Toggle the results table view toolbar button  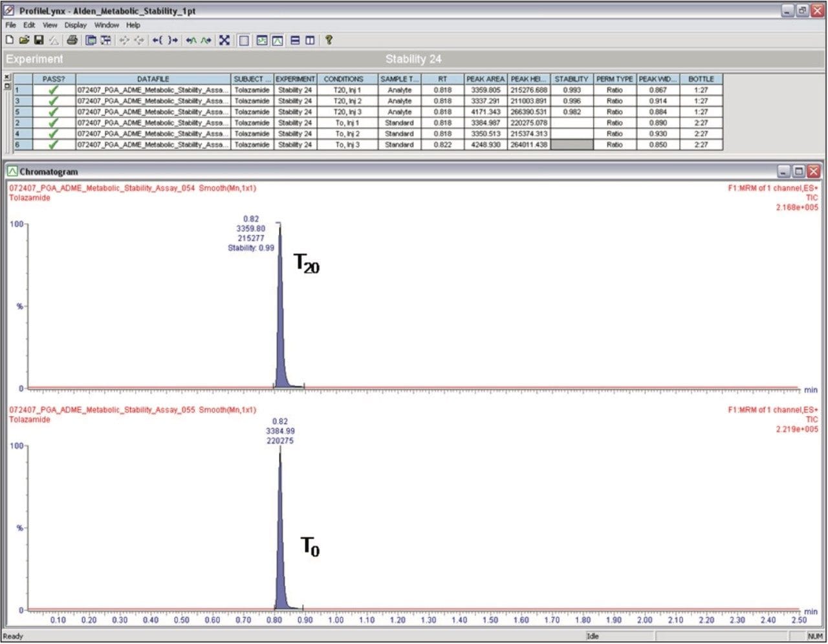(x=244, y=40)
